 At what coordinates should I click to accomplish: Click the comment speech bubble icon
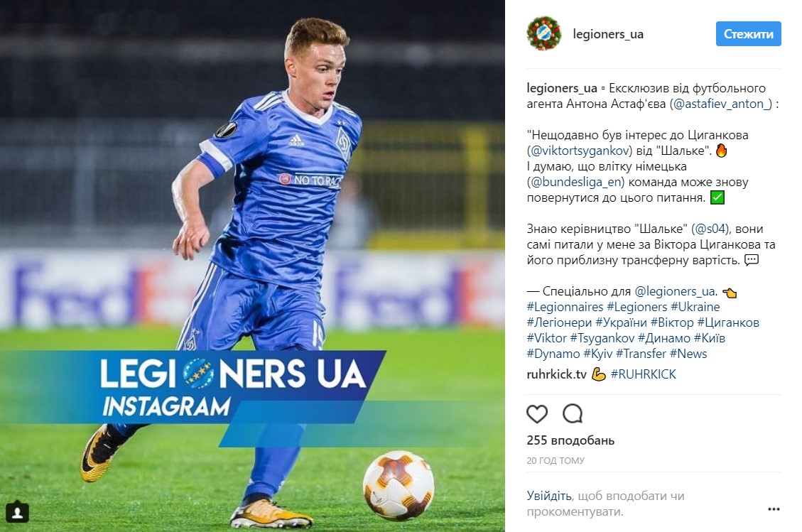tap(573, 414)
